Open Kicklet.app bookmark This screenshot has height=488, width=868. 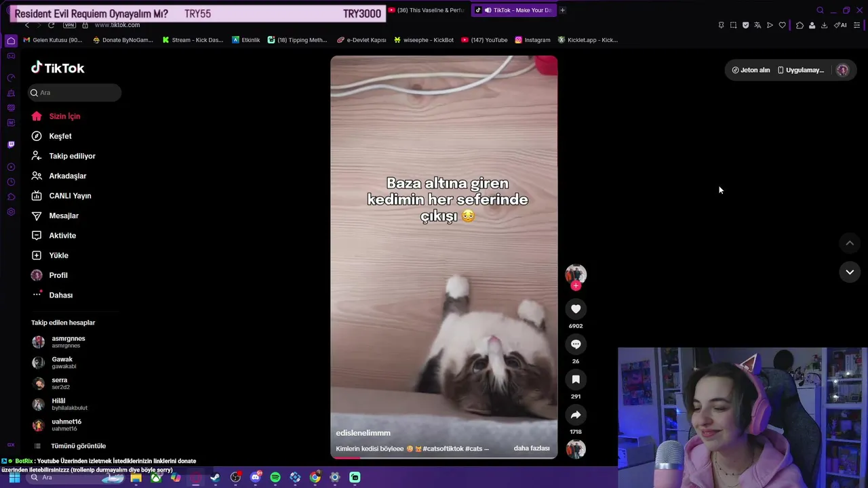click(x=588, y=40)
